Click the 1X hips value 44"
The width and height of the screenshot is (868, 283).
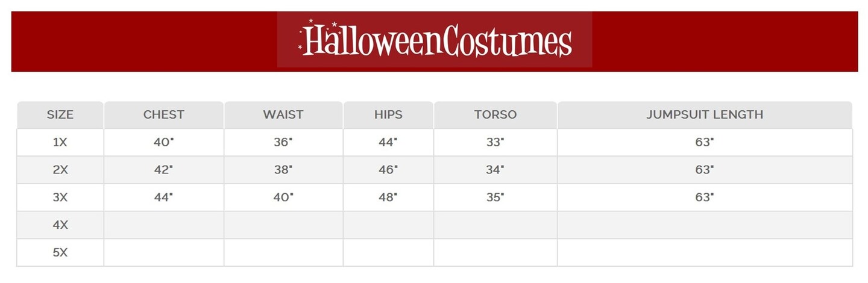(388, 143)
